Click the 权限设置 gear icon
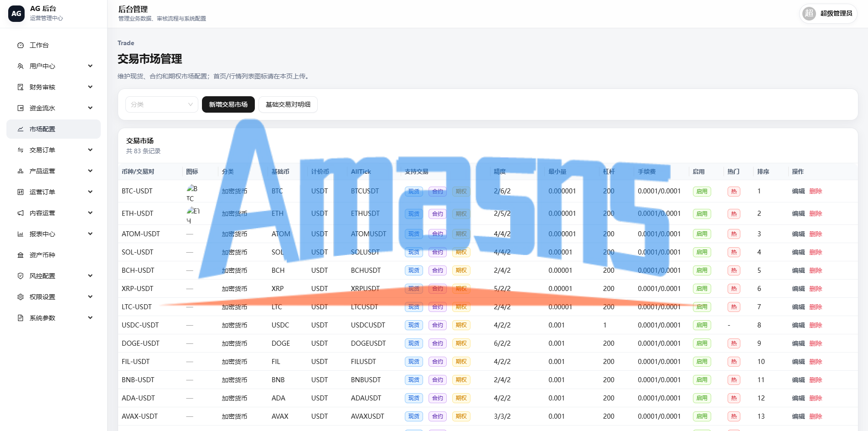This screenshot has height=431, width=868. 21,297
